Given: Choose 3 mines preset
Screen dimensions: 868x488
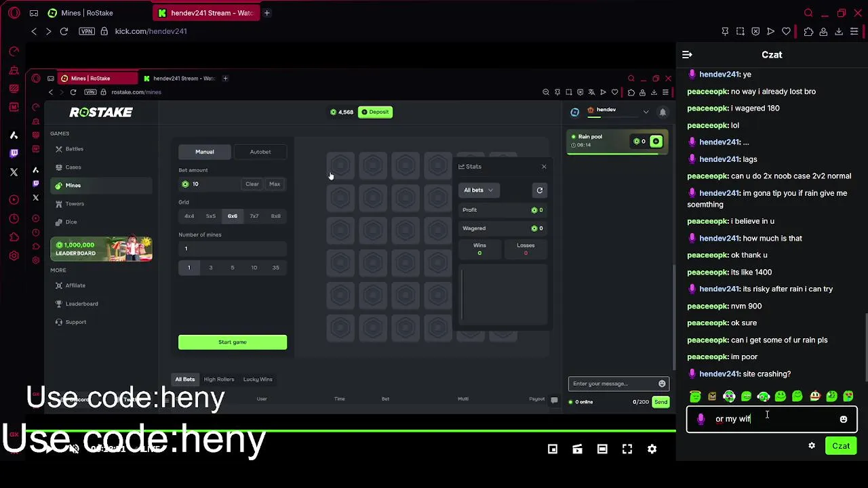Looking at the screenshot, I should point(211,268).
